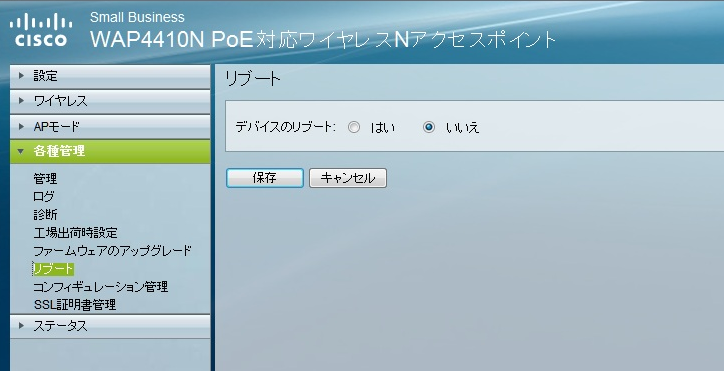Open the 工場出荷時設定 page
This screenshot has width=724, height=371.
75,232
